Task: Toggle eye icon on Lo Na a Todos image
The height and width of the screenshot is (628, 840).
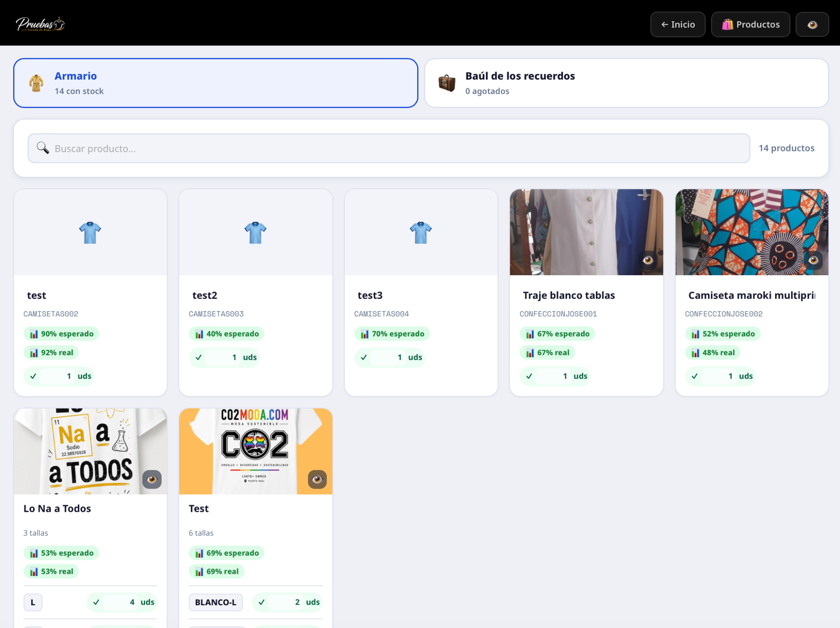Action: click(x=152, y=479)
